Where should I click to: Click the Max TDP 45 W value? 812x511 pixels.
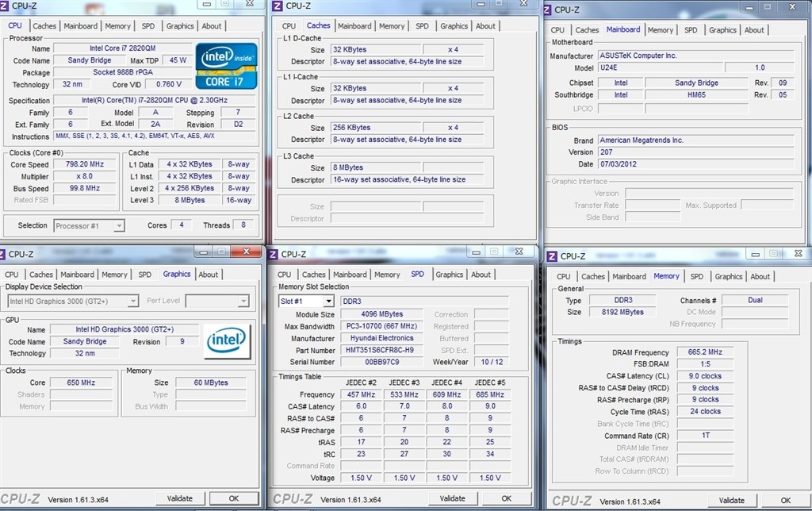tap(178, 60)
